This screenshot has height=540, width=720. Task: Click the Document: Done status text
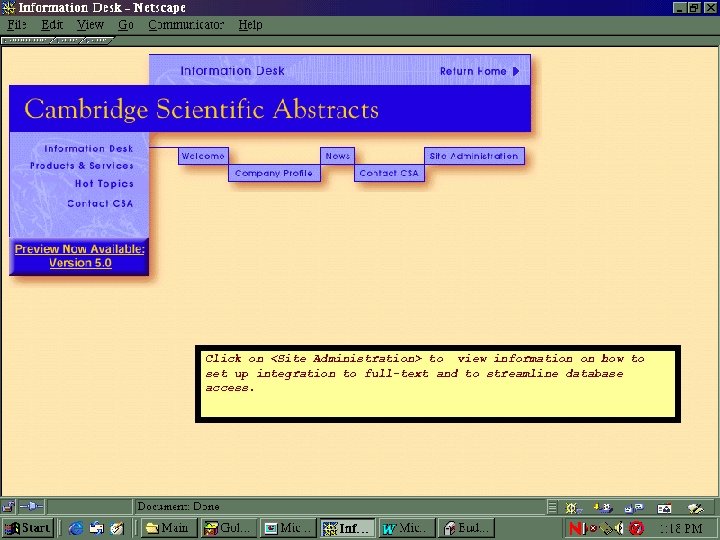[178, 506]
